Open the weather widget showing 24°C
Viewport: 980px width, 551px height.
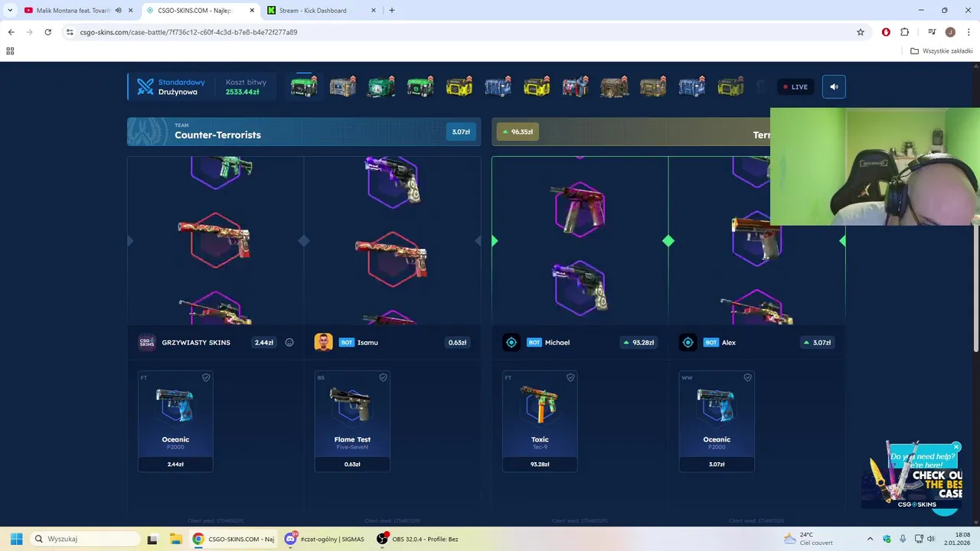[x=808, y=539]
